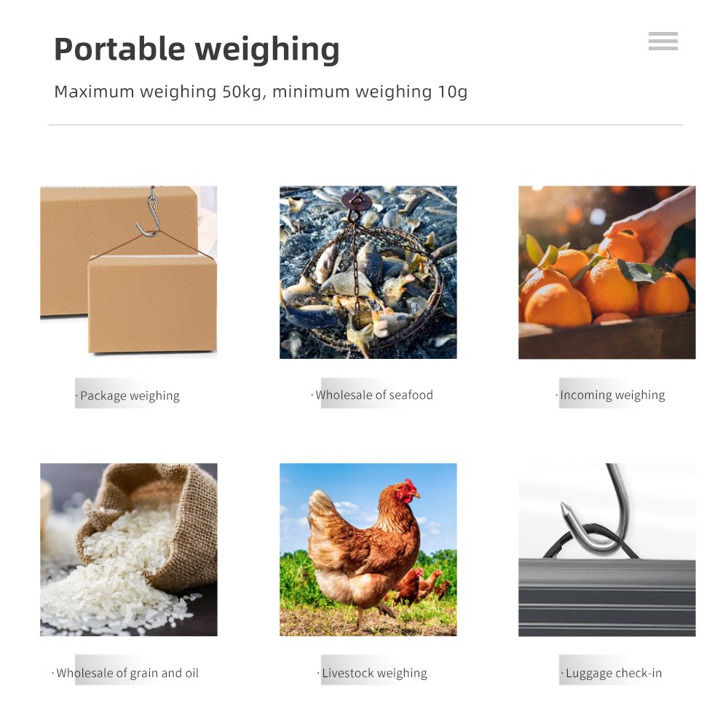The height and width of the screenshot is (728, 728).
Task: Click the black luggage handle strap
Action: pyautogui.click(x=590, y=541)
